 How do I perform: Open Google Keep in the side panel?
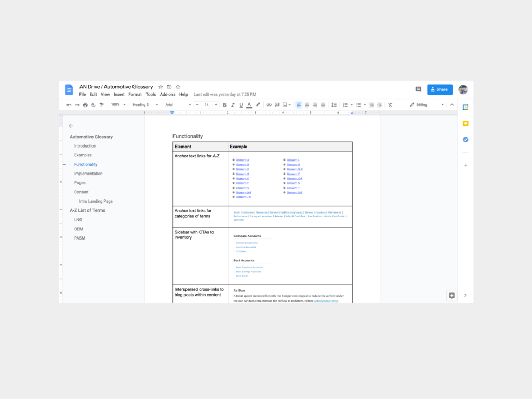[x=465, y=124]
